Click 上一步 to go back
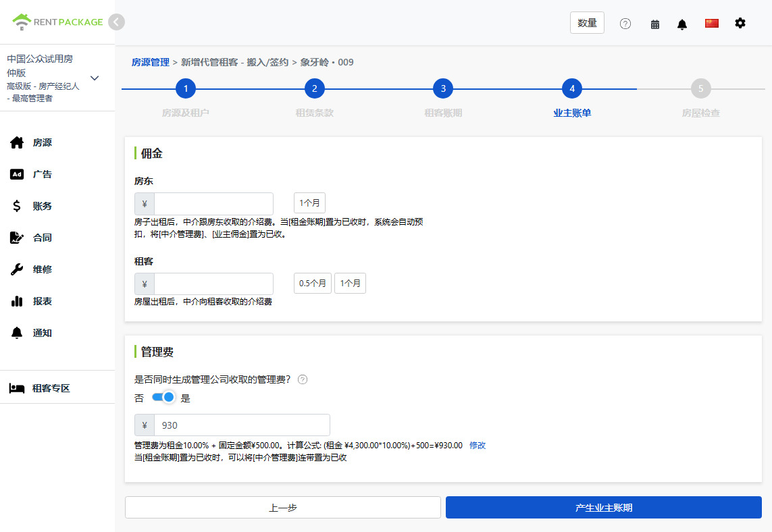Image resolution: width=772 pixels, height=532 pixels. click(282, 508)
